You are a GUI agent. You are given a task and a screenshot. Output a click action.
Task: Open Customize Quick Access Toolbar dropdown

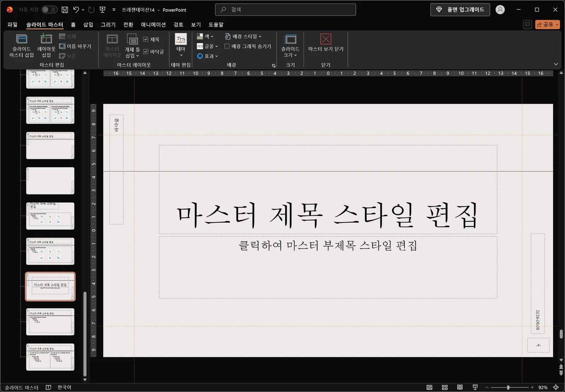point(114,10)
